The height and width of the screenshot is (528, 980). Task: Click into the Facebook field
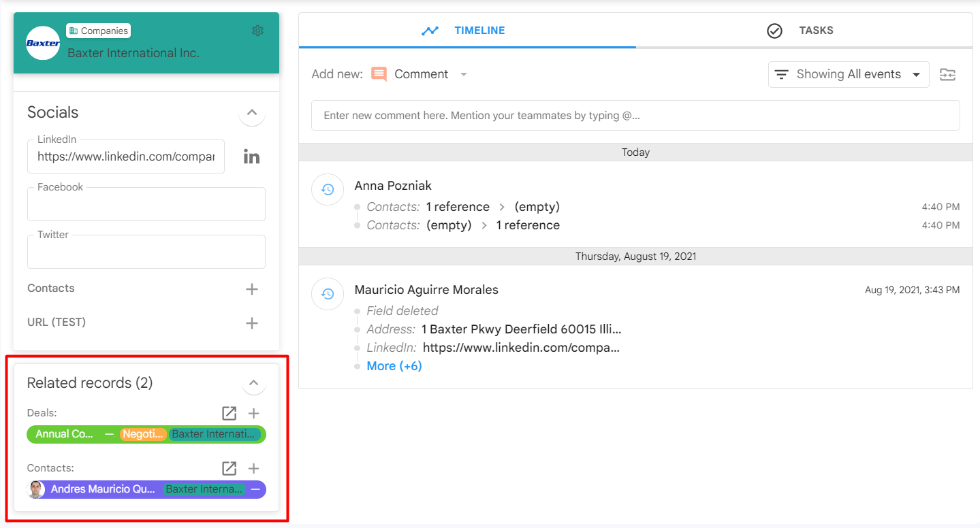point(146,204)
